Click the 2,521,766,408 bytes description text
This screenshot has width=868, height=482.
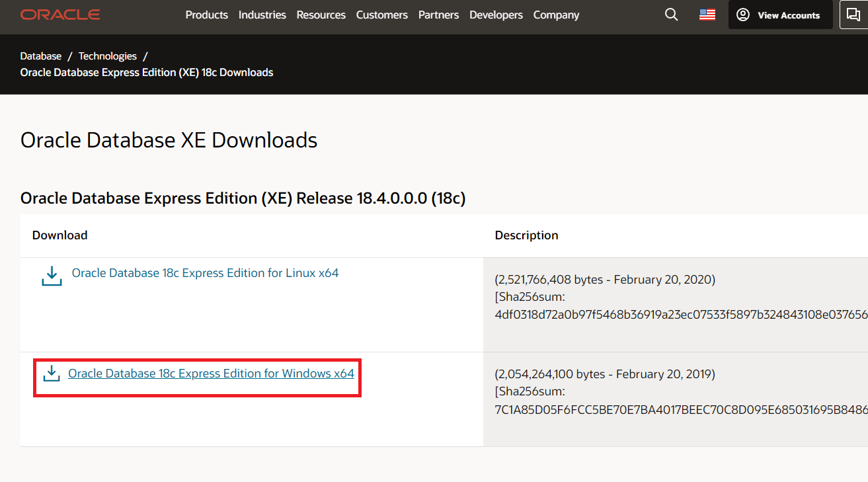[x=605, y=280]
